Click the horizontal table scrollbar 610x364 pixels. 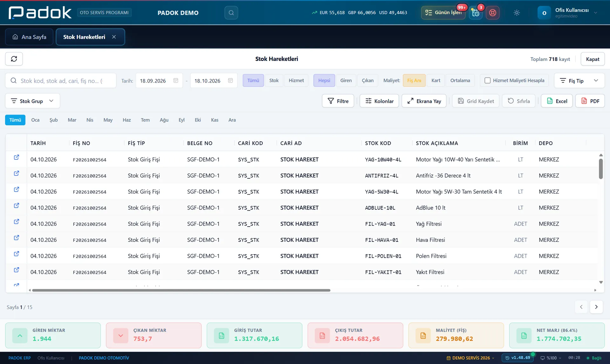click(x=181, y=290)
